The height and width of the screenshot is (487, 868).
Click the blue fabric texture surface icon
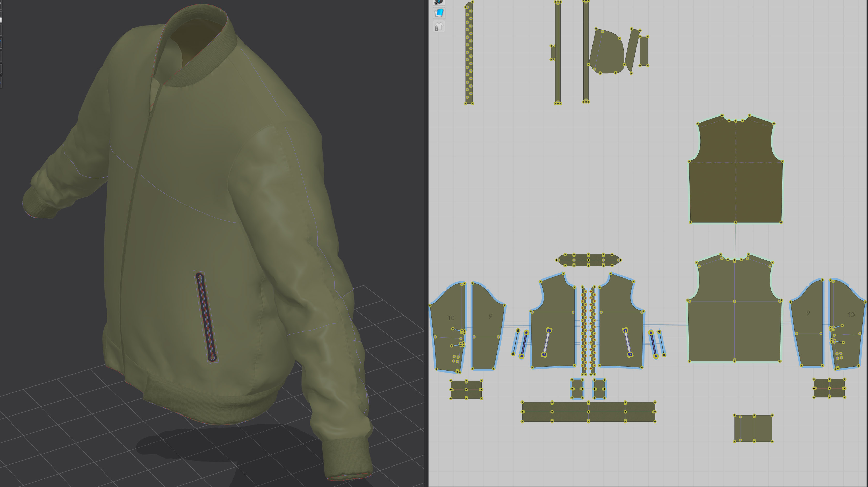439,13
